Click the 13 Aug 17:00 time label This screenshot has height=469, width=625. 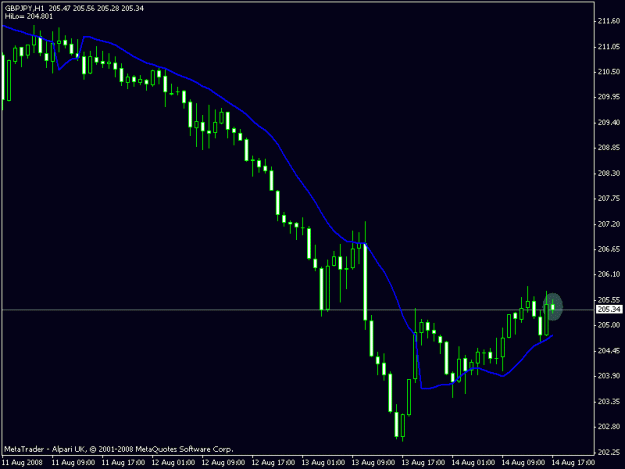[423, 462]
